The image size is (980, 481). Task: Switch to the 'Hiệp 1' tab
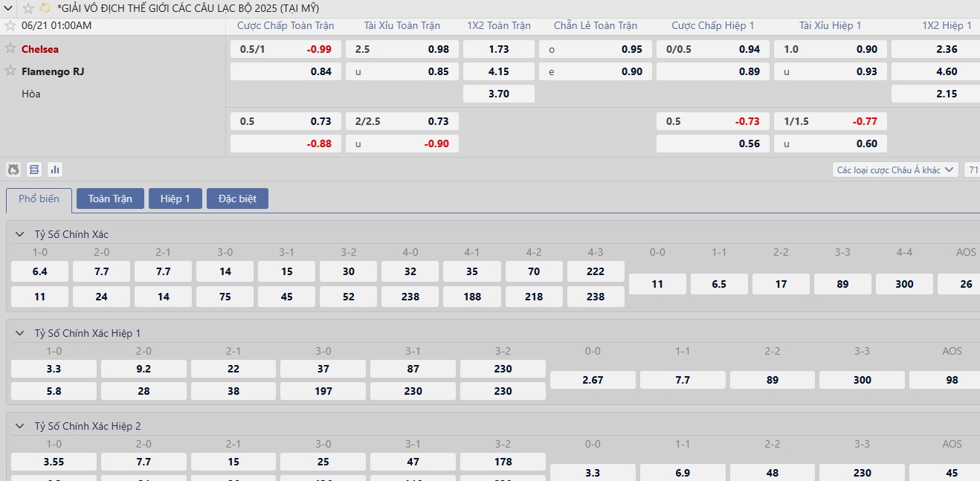175,198
